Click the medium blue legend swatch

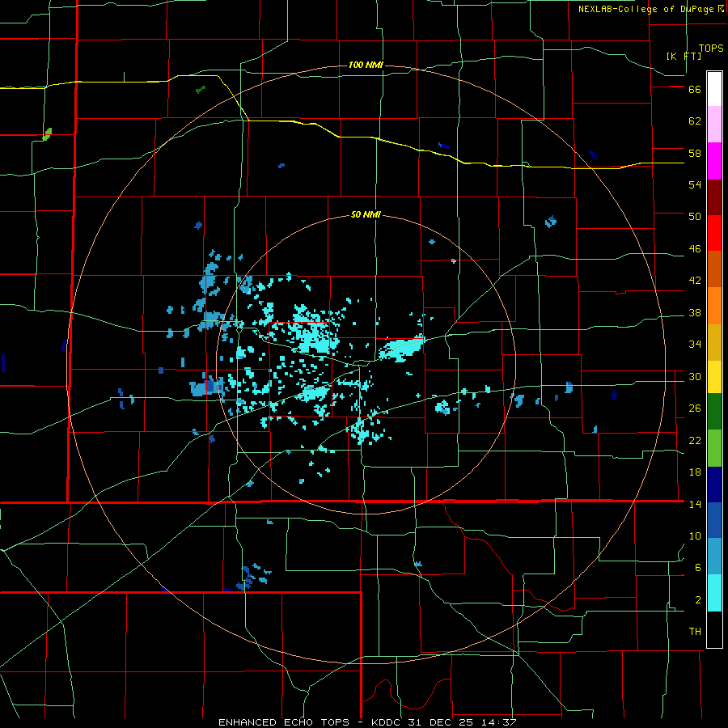(714, 520)
